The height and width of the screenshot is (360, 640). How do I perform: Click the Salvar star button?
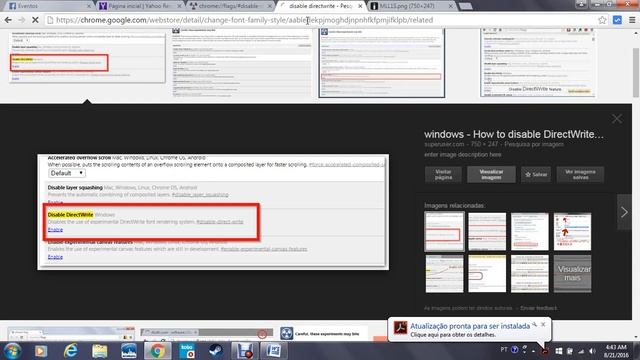coord(536,174)
